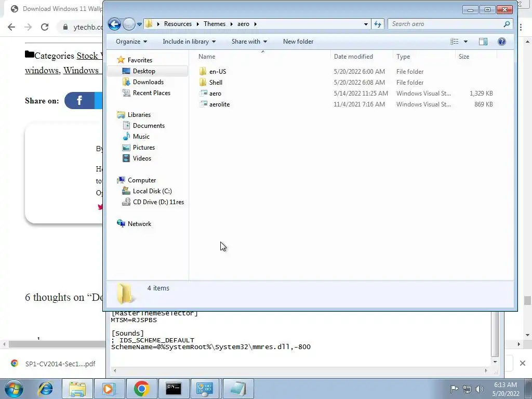Launch Internet Explorer from taskbar
The image size is (532, 399).
pyautogui.click(x=46, y=389)
